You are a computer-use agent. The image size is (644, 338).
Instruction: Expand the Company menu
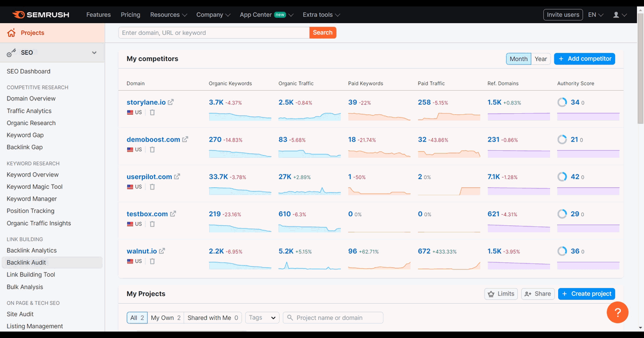pos(213,15)
